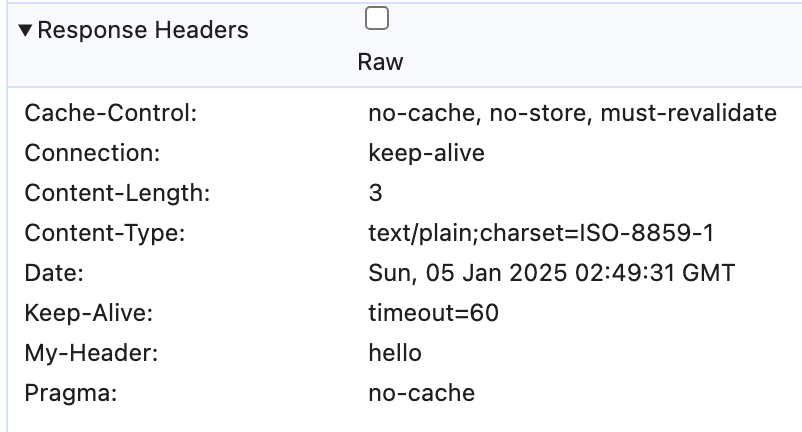Click the no-cache, no-store, must-revalidate value
Image resolution: width=802 pixels, height=432 pixels.
[572, 113]
